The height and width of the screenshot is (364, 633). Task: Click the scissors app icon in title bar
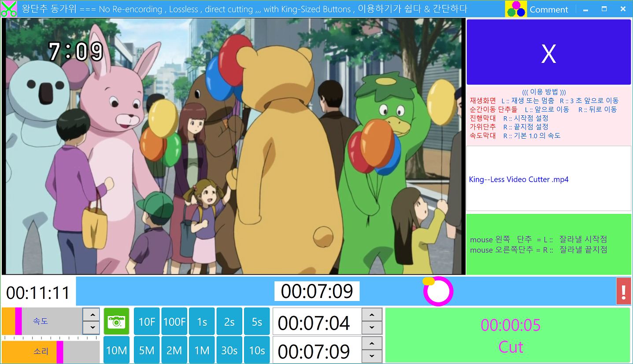[9, 9]
